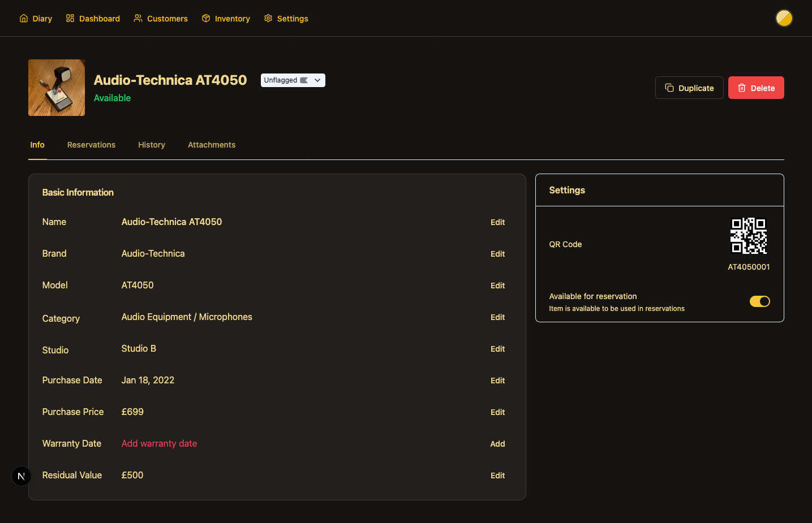
Task: Edit the Purchase Price field
Action: (497, 412)
